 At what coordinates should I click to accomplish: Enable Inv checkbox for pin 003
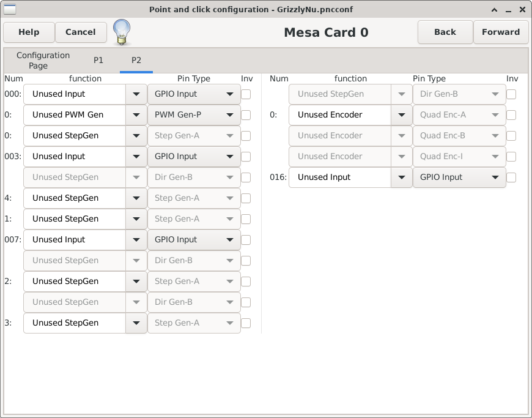(x=246, y=157)
